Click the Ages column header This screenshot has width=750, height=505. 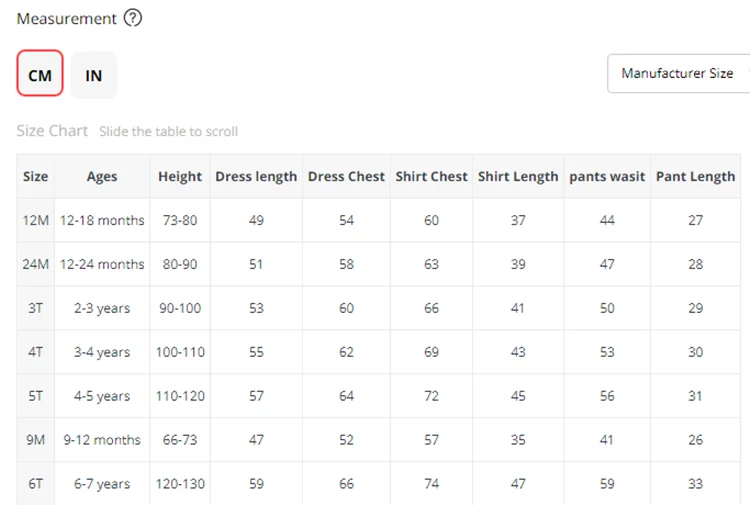(x=102, y=176)
